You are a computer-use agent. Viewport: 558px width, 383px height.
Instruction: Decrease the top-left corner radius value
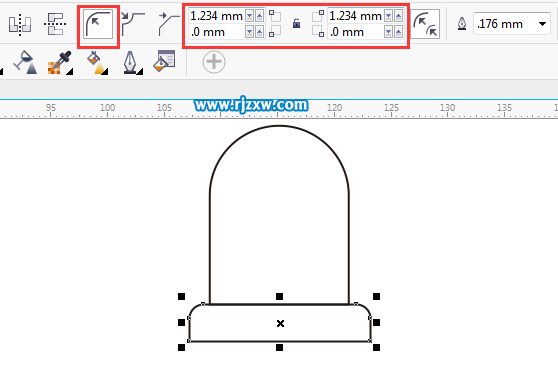point(250,16)
